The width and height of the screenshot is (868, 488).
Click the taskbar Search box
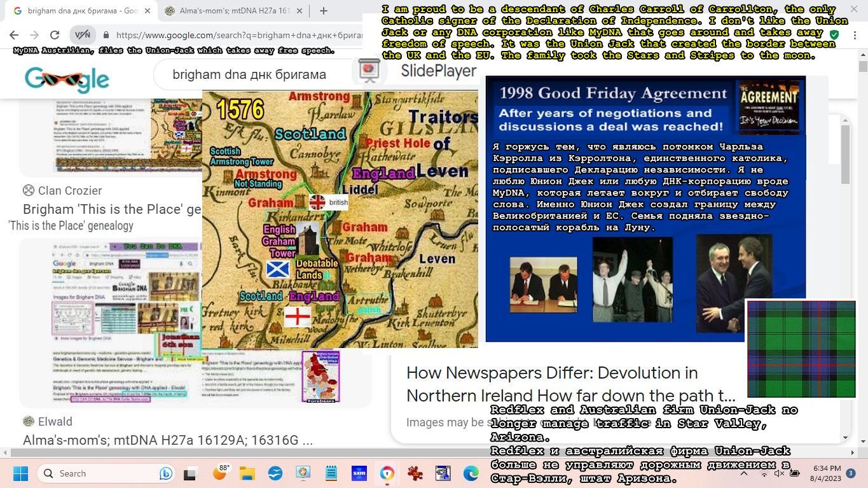(106, 473)
